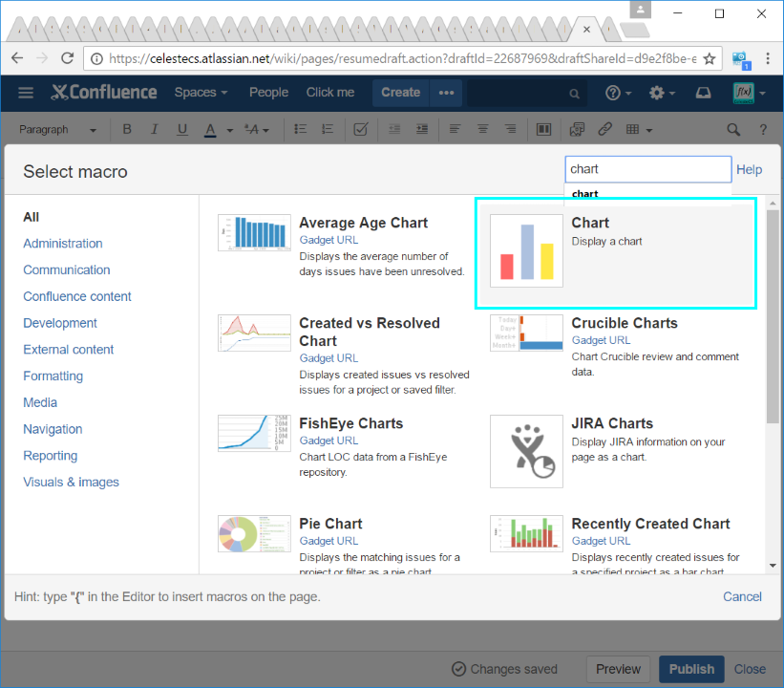Image resolution: width=784 pixels, height=688 pixels.
Task: Open the page layout tool
Action: pos(543,130)
